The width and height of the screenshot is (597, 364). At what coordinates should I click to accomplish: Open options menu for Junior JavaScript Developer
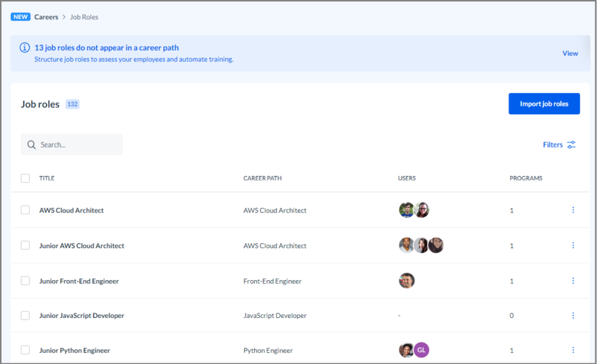pos(573,316)
